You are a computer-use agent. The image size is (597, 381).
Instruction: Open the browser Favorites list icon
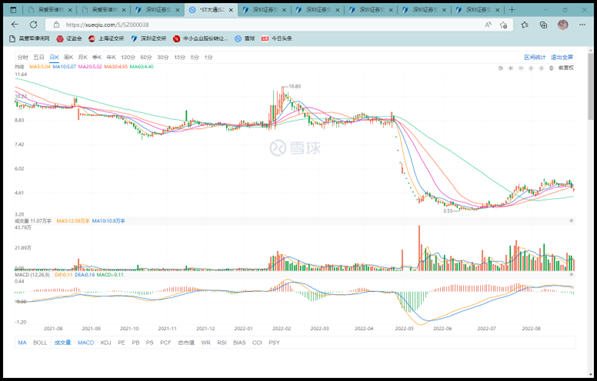pyautogui.click(x=525, y=25)
